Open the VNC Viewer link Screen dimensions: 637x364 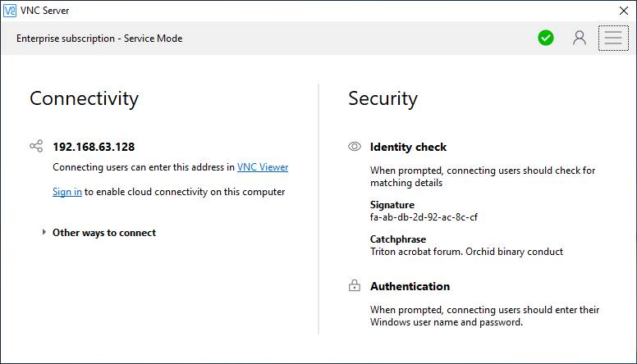point(263,167)
